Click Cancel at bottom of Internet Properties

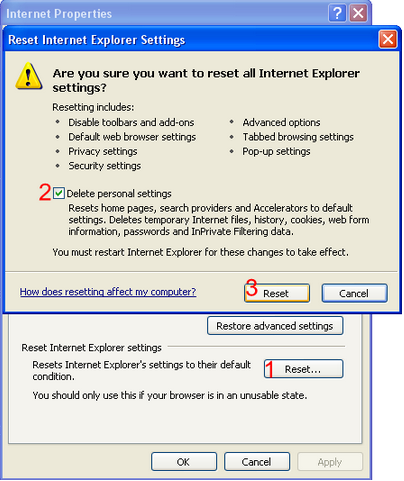pos(257,462)
